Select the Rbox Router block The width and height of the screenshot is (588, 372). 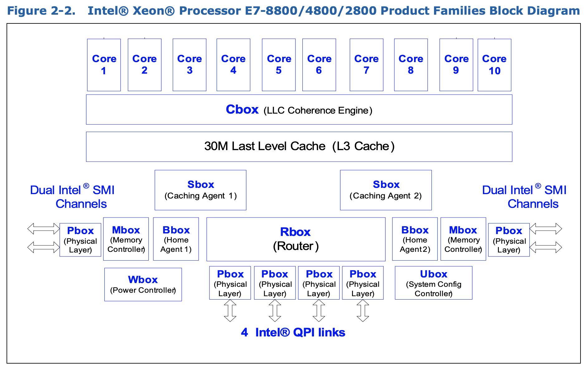click(296, 239)
